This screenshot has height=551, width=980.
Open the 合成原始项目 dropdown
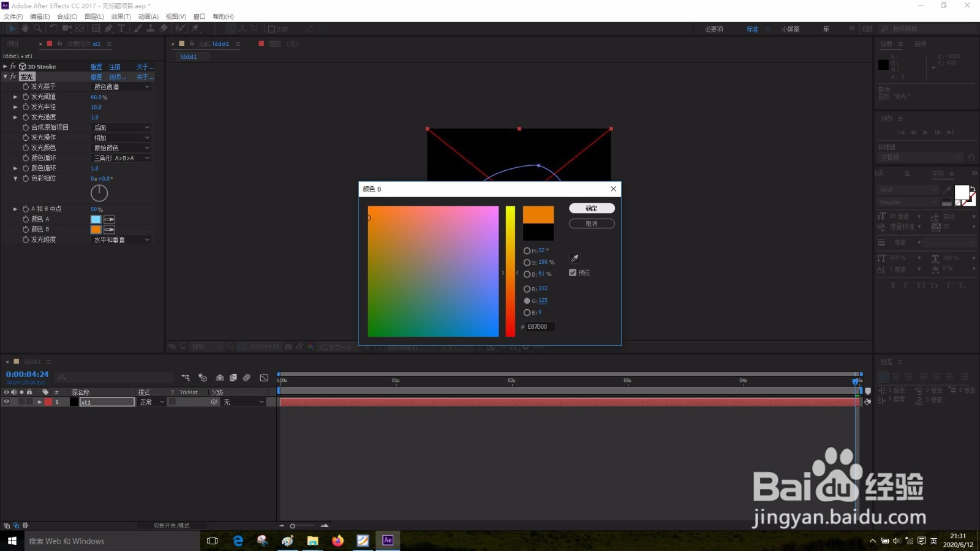pos(121,127)
